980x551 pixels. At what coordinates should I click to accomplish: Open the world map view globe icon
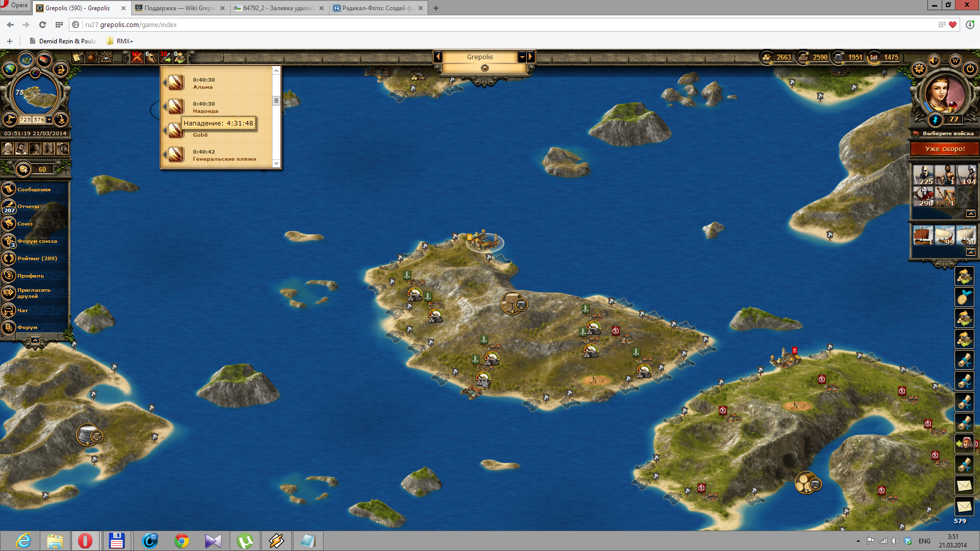[10, 68]
